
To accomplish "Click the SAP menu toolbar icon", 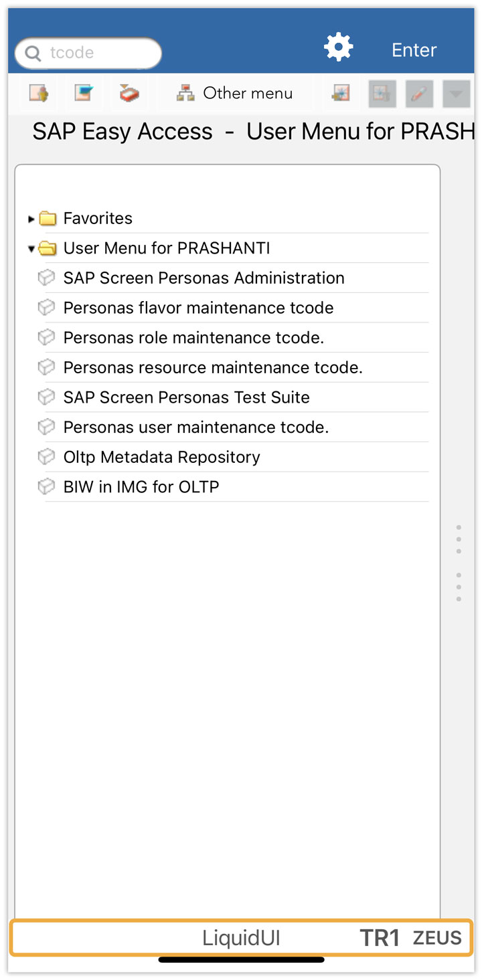I will point(83,94).
